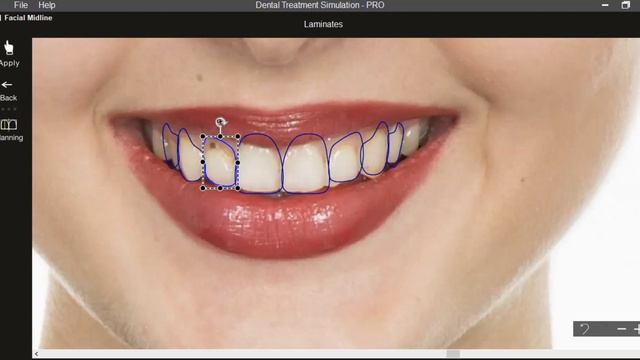Screen dimensions: 640x360
Task: Click the horizontal scrollbar thumb
Action: click(x=453, y=353)
